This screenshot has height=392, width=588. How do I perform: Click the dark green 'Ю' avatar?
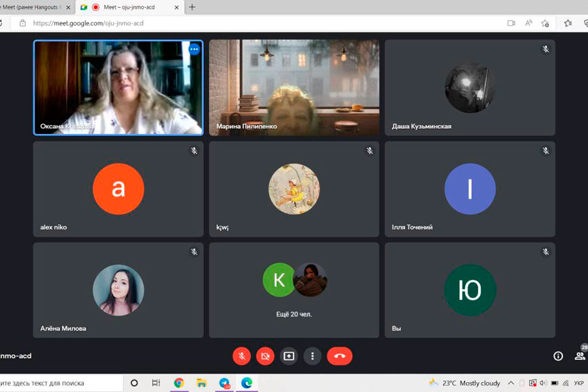[x=470, y=290]
